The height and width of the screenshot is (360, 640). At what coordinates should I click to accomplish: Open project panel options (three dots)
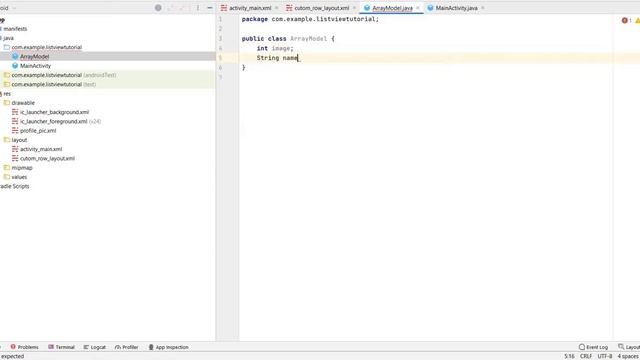click(x=198, y=8)
